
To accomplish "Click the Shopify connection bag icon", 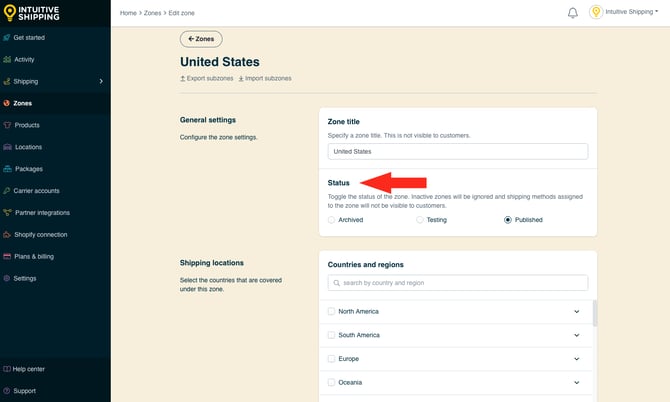I will 7,234.
